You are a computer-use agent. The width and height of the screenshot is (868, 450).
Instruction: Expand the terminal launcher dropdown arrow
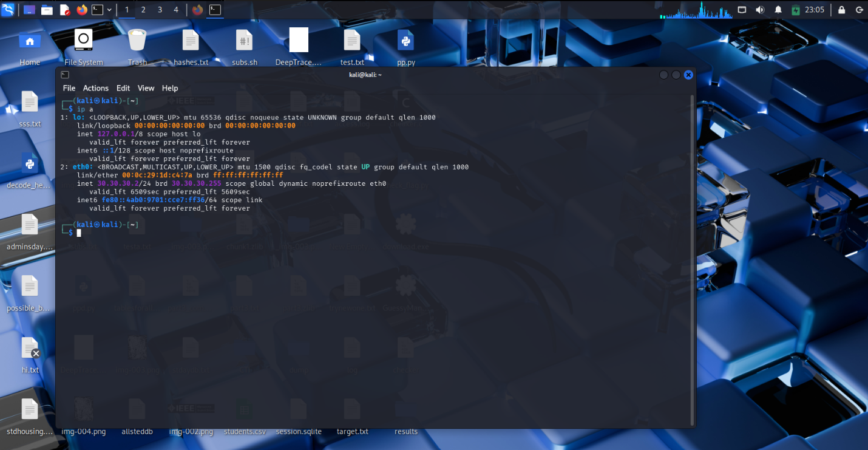tap(109, 10)
